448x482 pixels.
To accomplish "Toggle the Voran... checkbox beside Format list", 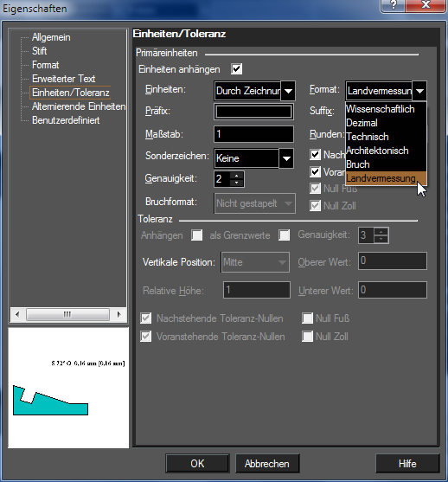I will [316, 172].
